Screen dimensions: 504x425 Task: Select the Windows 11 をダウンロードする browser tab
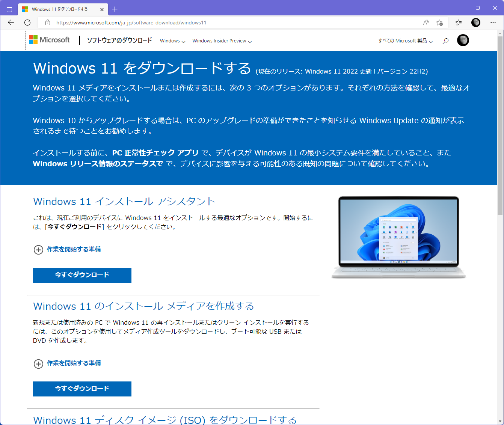click(x=63, y=9)
